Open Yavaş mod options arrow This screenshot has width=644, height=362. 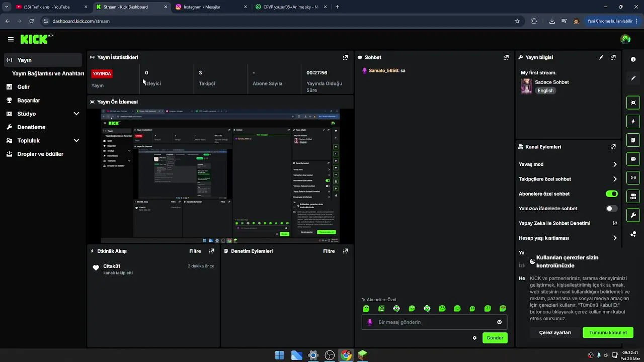(615, 164)
